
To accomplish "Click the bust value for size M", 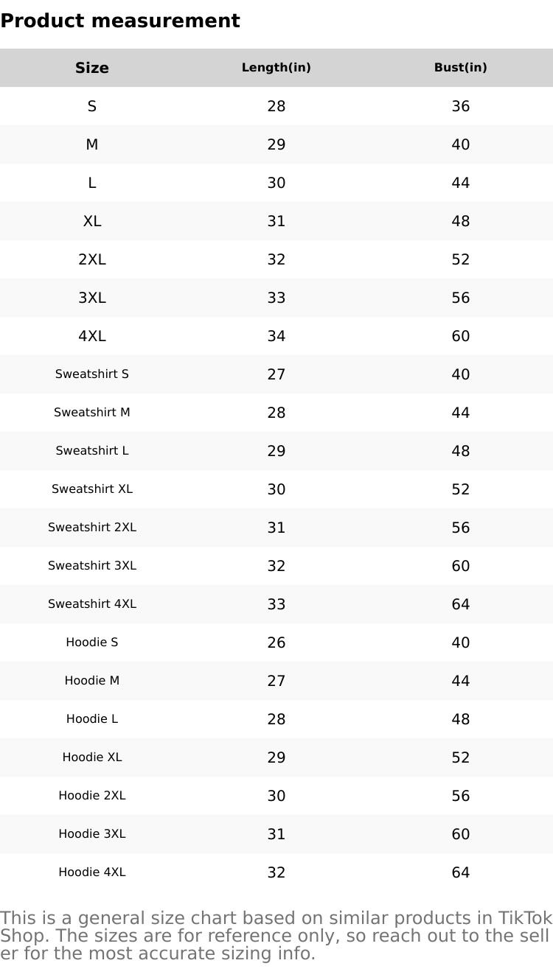I will (461, 144).
